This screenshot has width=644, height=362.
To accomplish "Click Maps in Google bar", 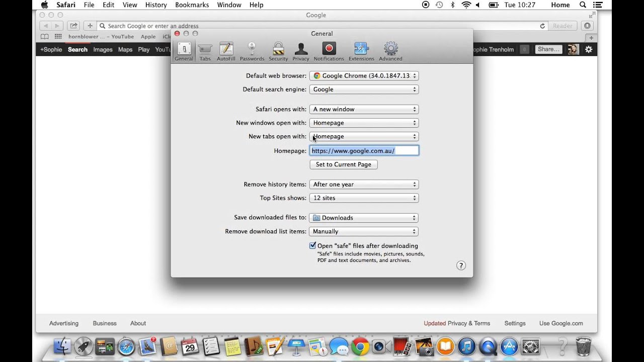I will pos(125,49).
